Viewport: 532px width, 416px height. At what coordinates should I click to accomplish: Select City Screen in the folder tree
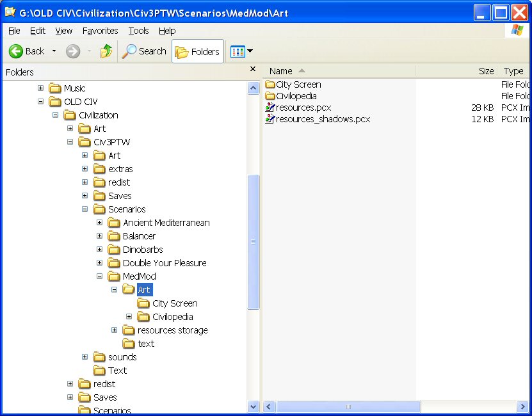tap(175, 303)
